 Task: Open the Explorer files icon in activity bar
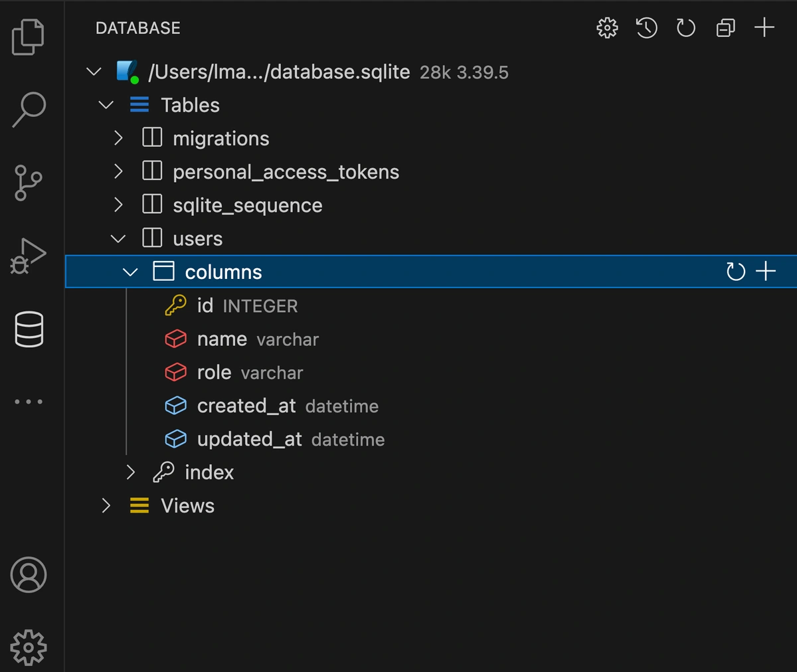[x=28, y=37]
